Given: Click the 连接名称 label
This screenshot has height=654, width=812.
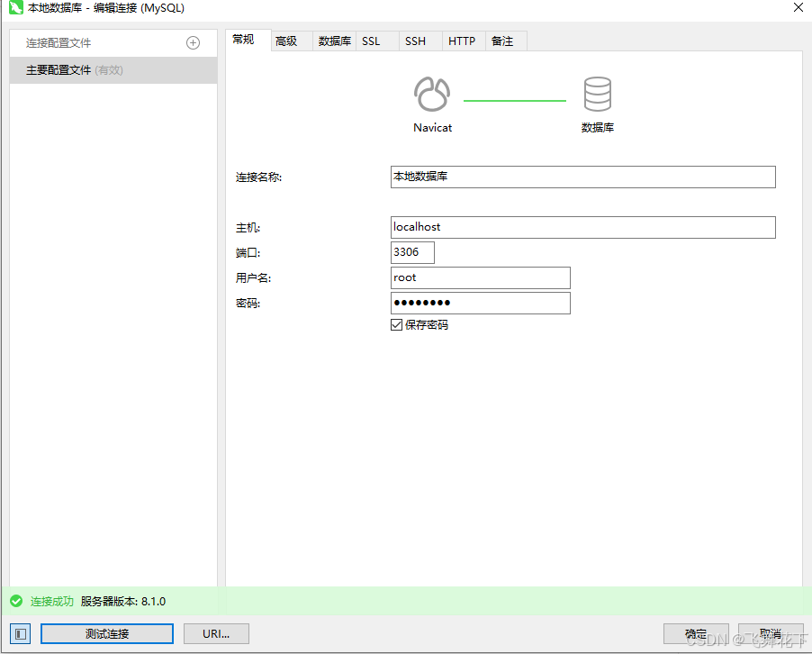Looking at the screenshot, I should (258, 177).
